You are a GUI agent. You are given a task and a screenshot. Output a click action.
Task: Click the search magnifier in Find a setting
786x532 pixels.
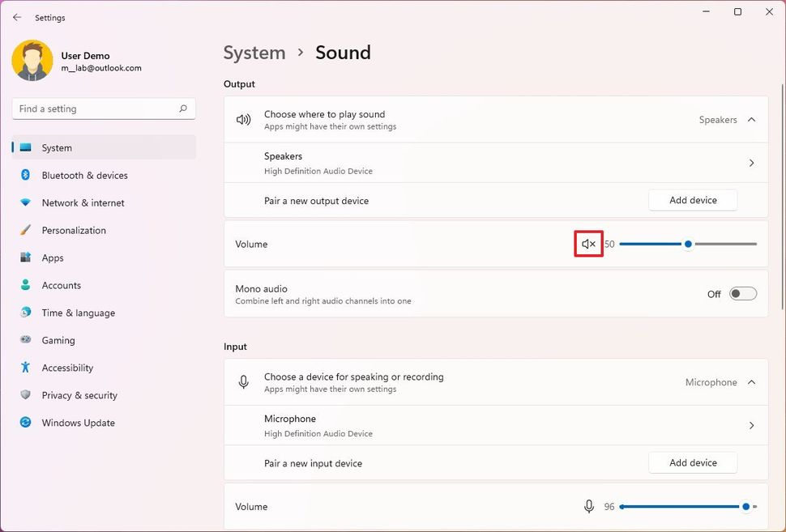184,108
